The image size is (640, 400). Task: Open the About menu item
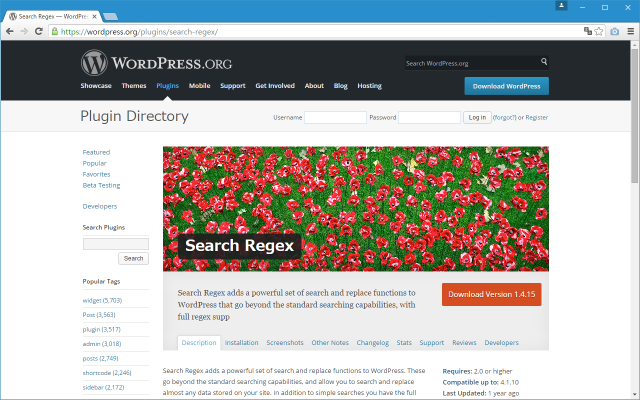(314, 86)
